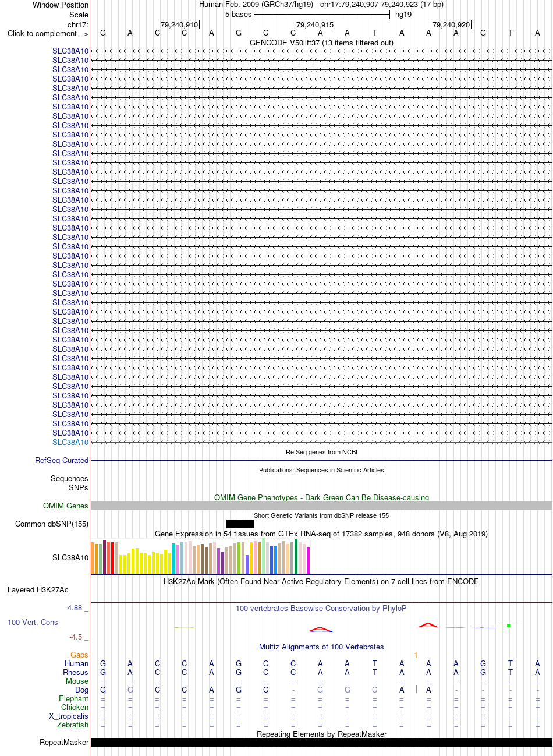Screen dimensions: 553x756
Task: Click the black RepeatMasker bar
Action: click(321, 742)
